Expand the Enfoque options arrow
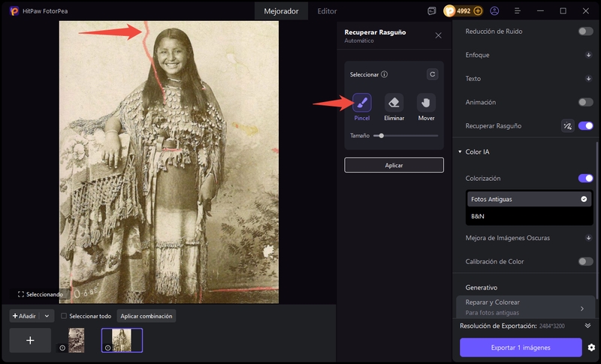The height and width of the screenshot is (364, 601). [588, 55]
